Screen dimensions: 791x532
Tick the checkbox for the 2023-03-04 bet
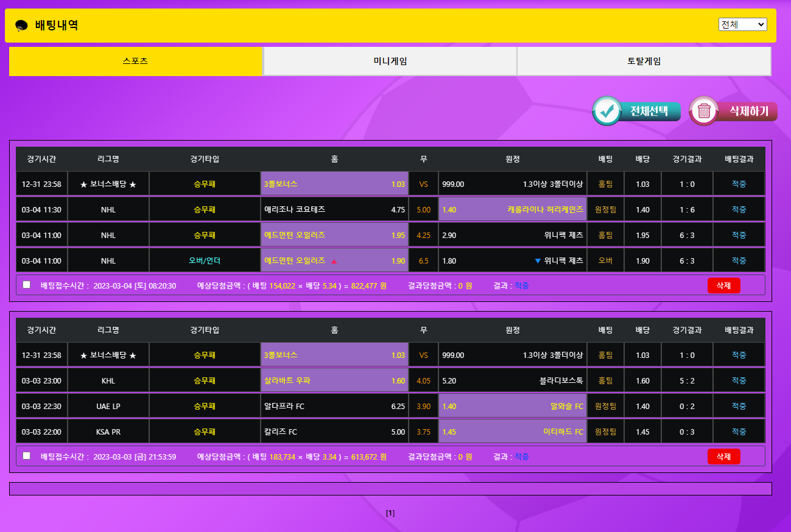pyautogui.click(x=26, y=284)
